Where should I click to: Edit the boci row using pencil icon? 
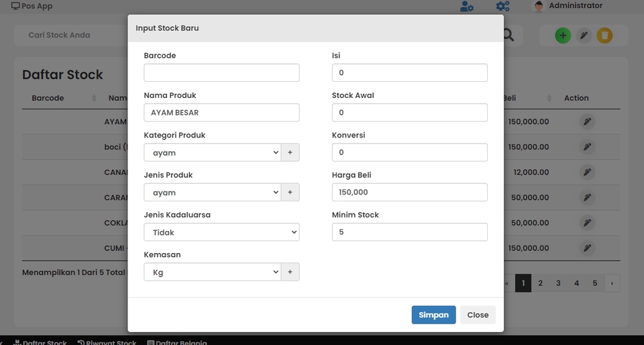pyautogui.click(x=588, y=147)
